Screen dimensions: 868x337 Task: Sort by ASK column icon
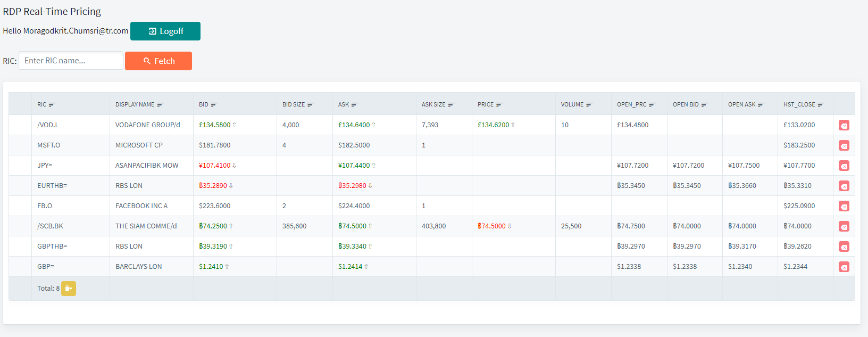coord(355,105)
